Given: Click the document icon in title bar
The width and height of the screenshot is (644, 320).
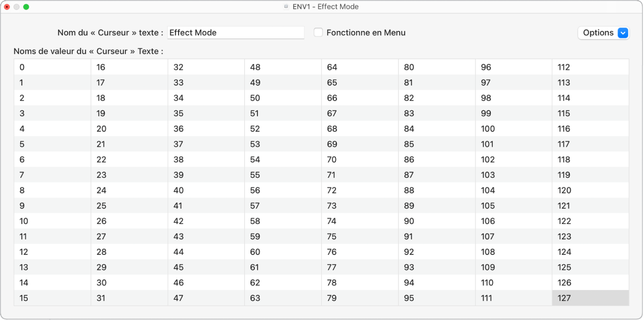Looking at the screenshot, I should click(286, 7).
